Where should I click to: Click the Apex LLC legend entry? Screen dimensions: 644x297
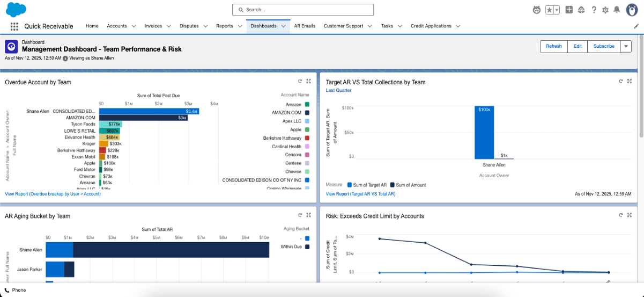click(x=296, y=121)
